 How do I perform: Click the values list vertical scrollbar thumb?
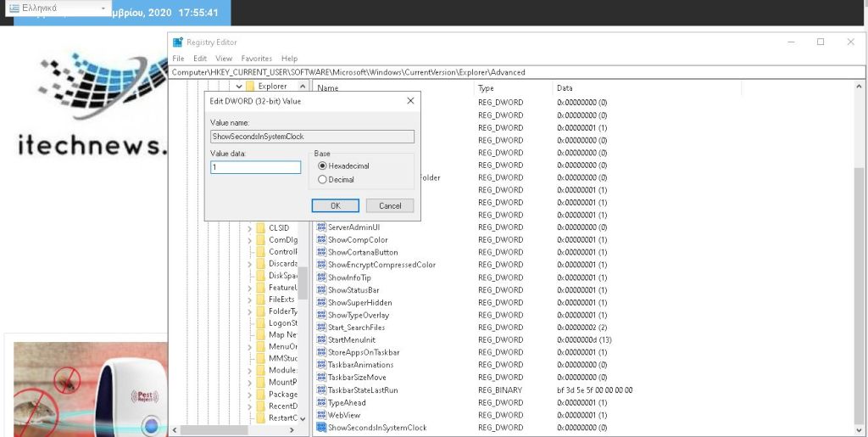859,294
